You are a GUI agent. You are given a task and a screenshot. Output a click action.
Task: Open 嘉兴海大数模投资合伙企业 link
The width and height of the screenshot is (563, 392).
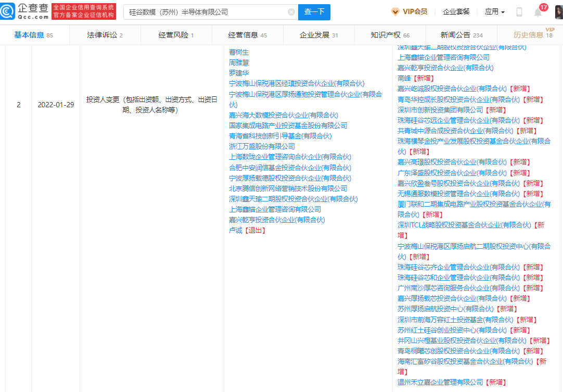(283, 116)
